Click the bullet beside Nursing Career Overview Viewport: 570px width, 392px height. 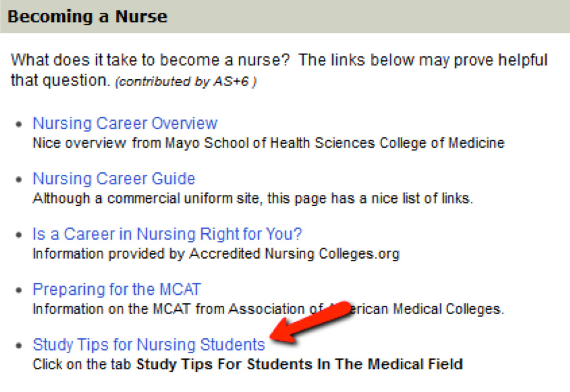pyautogui.click(x=19, y=124)
